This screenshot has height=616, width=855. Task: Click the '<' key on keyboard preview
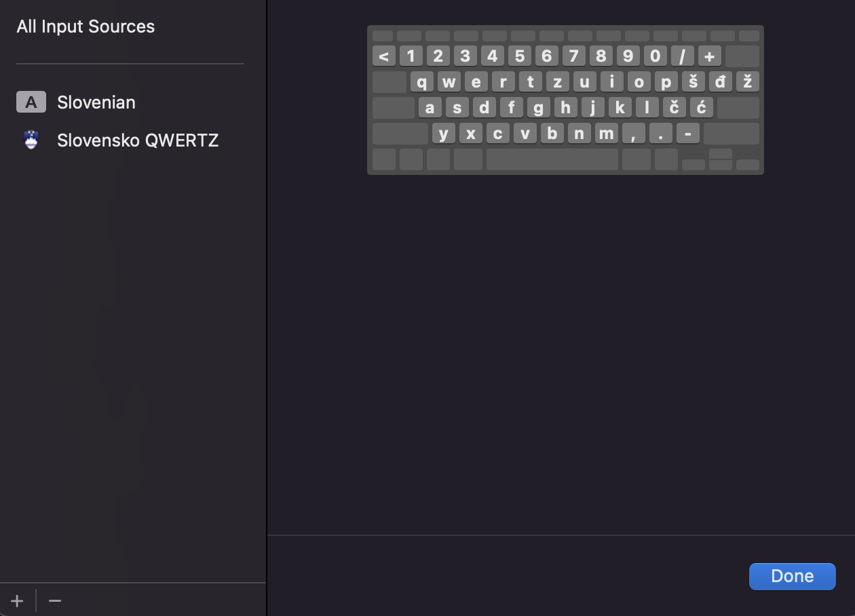tap(383, 56)
